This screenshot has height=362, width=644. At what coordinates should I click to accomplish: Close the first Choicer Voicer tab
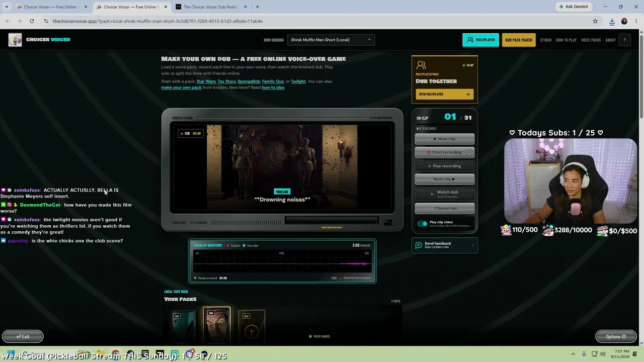tap(86, 7)
